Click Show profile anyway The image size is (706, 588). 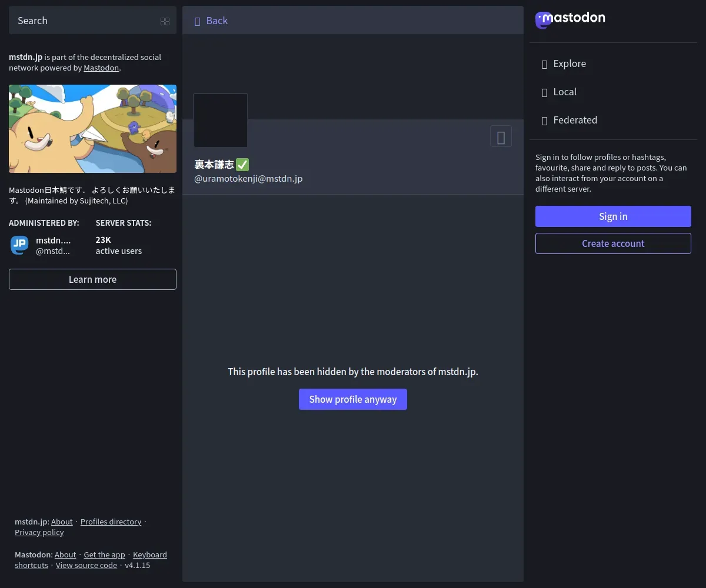(353, 399)
